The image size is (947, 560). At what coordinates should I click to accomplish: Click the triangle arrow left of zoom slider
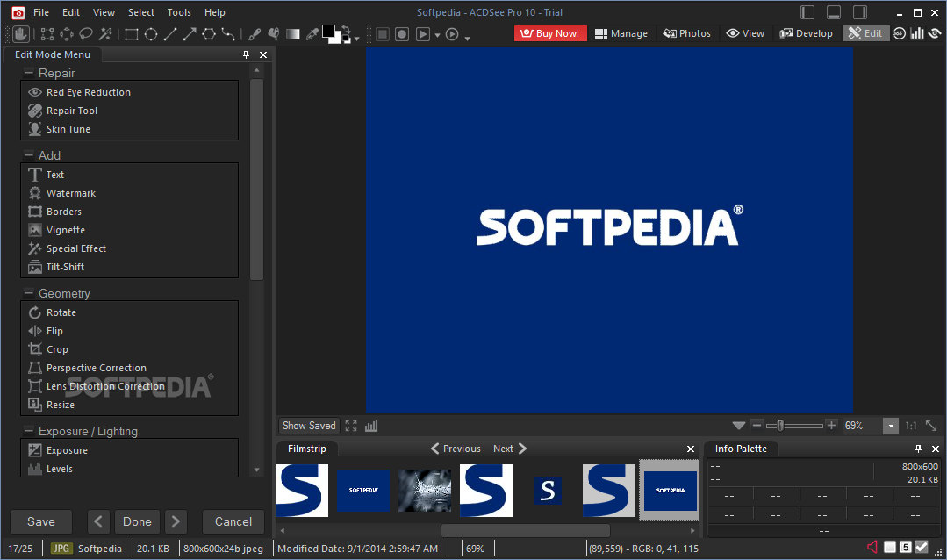739,426
